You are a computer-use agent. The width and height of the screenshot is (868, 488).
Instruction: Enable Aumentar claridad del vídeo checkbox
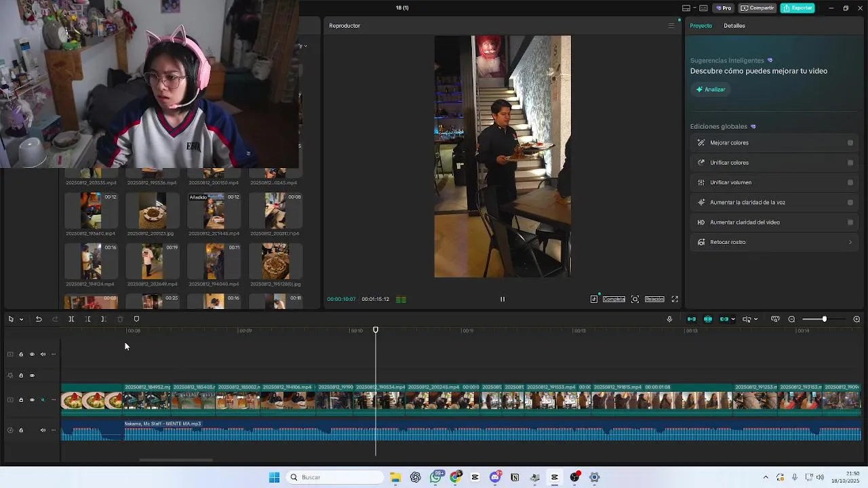tap(850, 222)
